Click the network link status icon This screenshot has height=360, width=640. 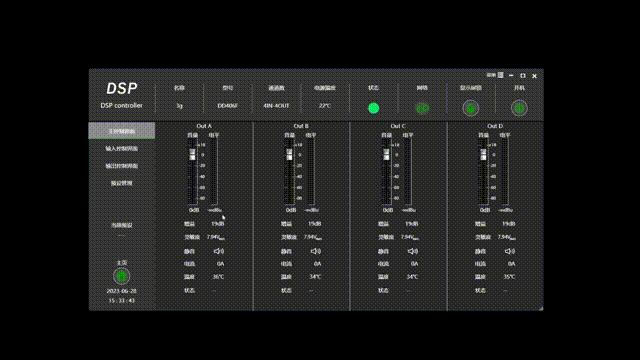point(422,108)
